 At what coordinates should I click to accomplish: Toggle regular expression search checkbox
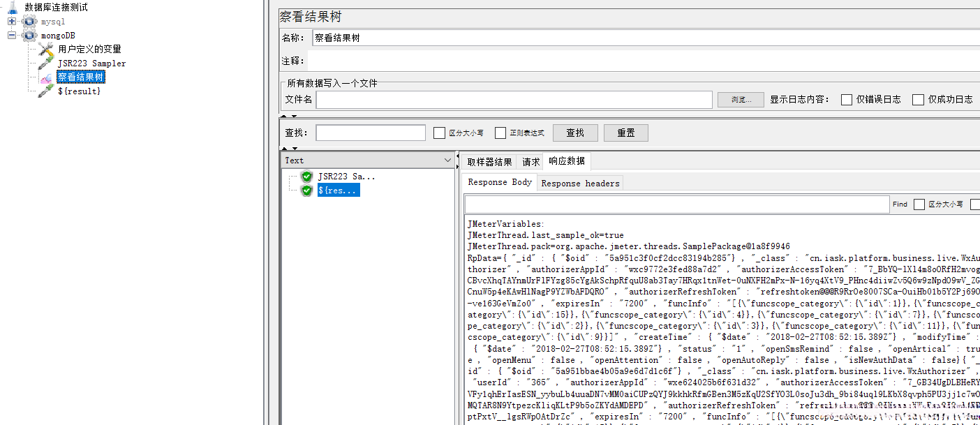tap(500, 133)
